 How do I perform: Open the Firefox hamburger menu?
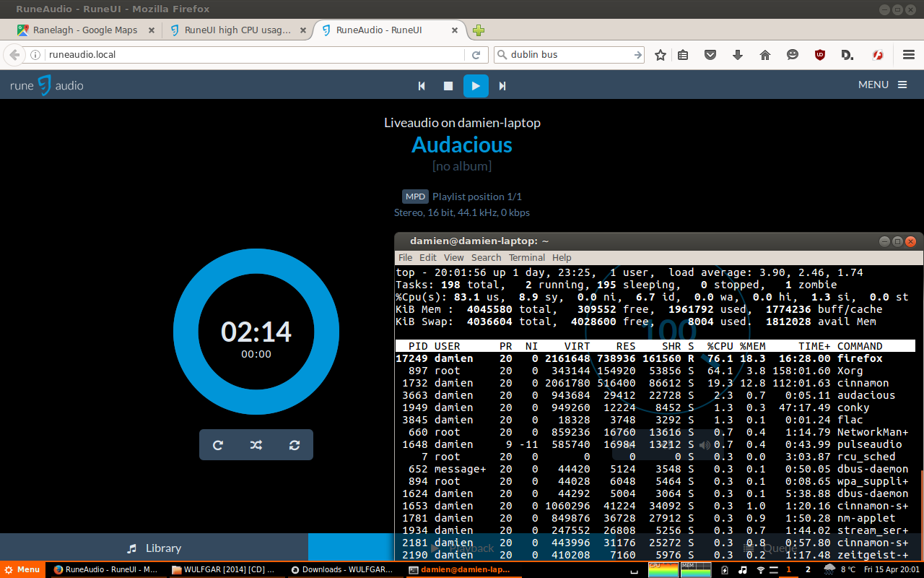coord(910,55)
